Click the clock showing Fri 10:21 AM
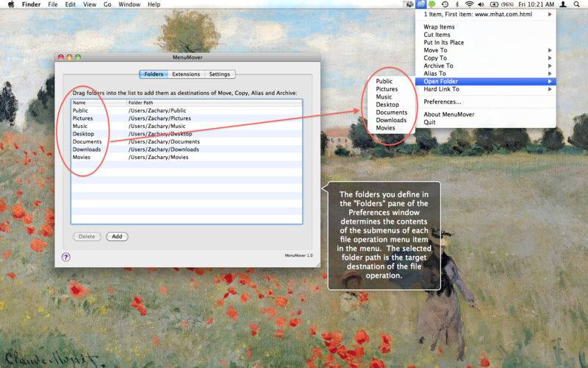 tap(536, 4)
